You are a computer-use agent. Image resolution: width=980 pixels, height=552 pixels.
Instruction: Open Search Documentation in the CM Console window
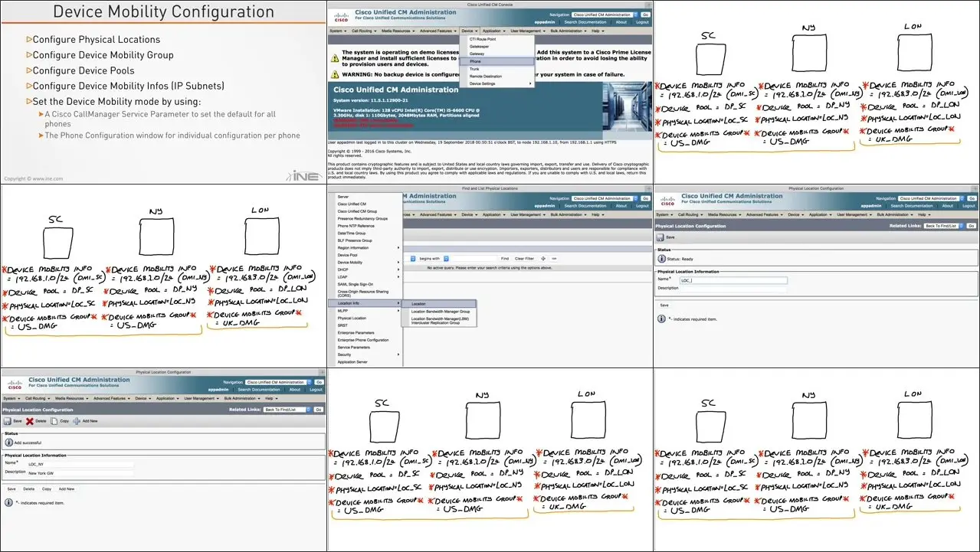click(585, 22)
